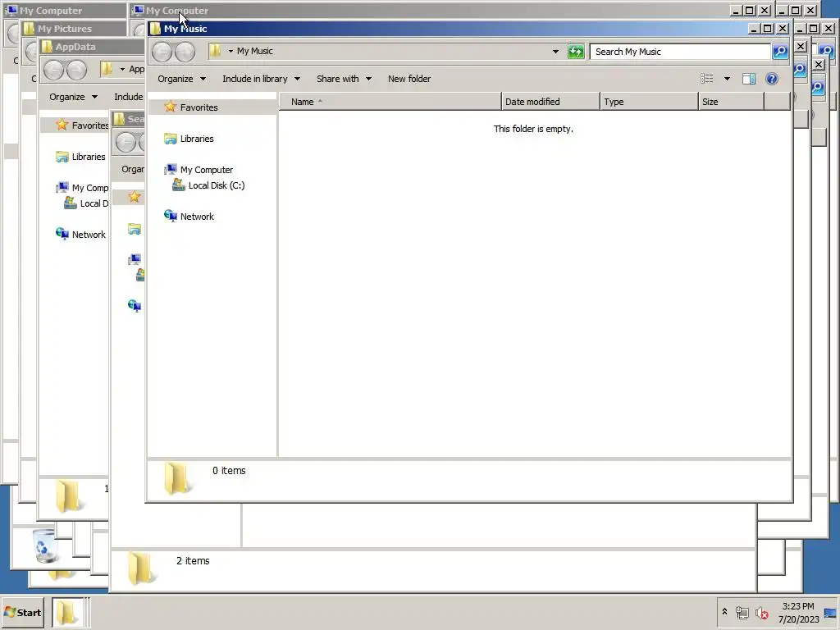
Task: Change view icon in My Music toolbar
Action: click(706, 80)
